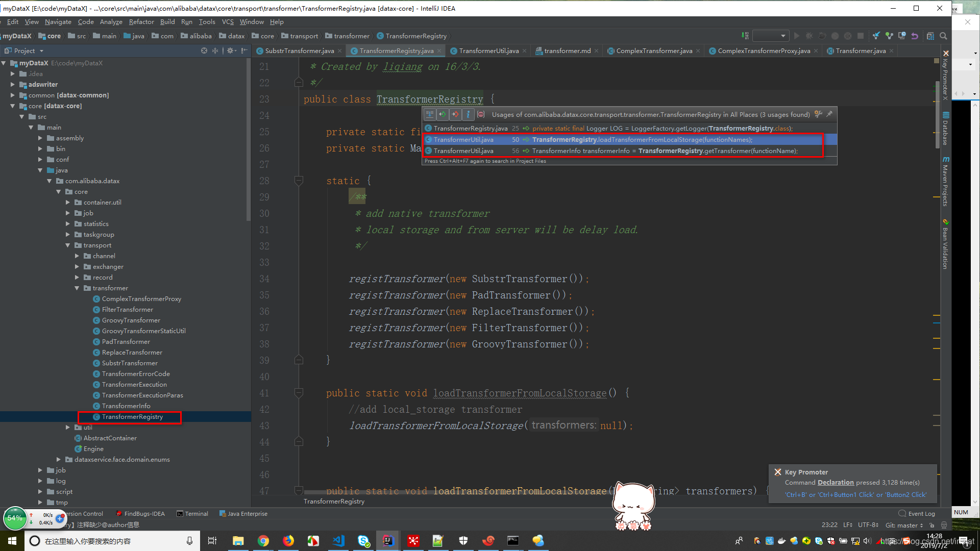Open the Database side panel

point(945,129)
